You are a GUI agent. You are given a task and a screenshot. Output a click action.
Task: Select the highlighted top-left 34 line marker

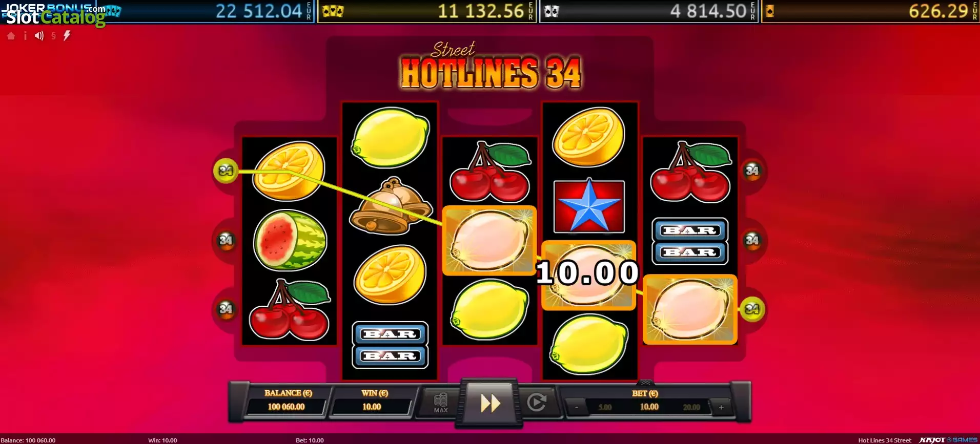(226, 171)
